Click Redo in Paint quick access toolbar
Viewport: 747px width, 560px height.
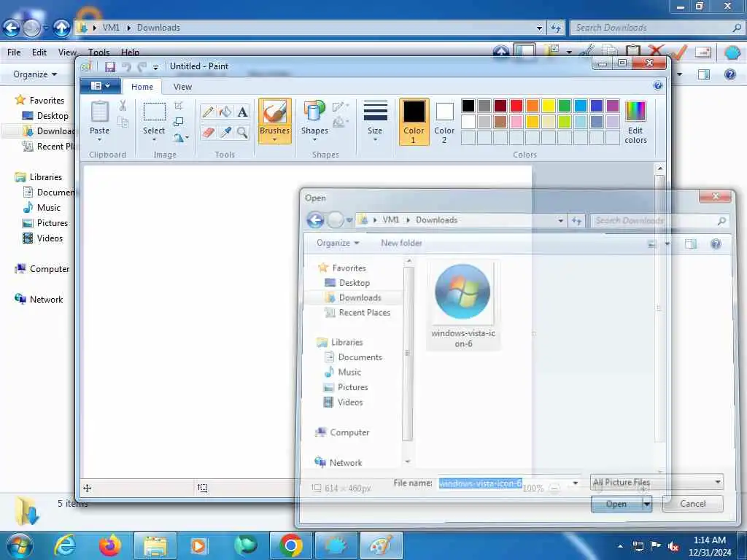coord(142,66)
